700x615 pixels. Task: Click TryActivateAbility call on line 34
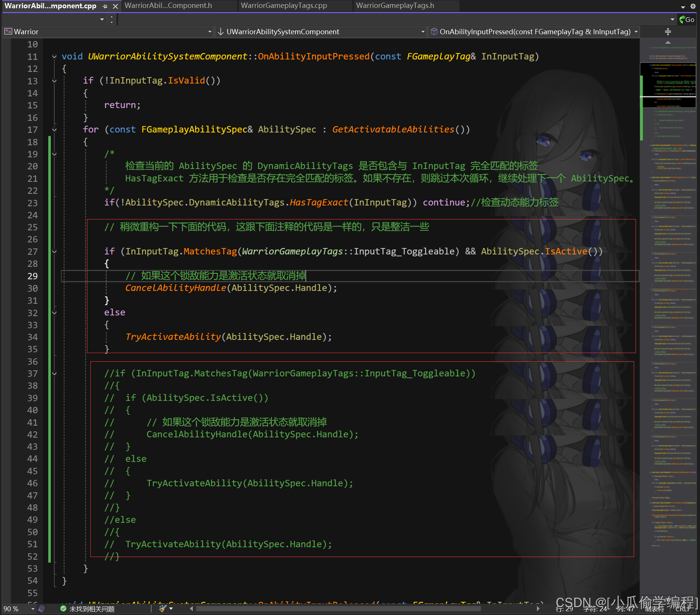(x=173, y=337)
